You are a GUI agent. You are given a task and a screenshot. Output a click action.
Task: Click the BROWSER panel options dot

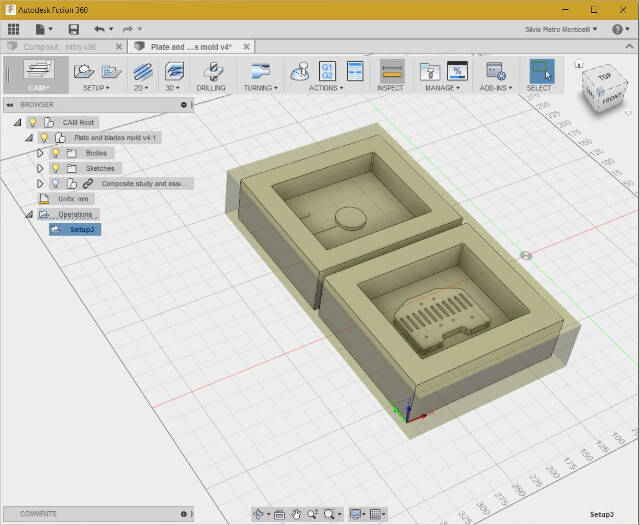pyautogui.click(x=184, y=105)
